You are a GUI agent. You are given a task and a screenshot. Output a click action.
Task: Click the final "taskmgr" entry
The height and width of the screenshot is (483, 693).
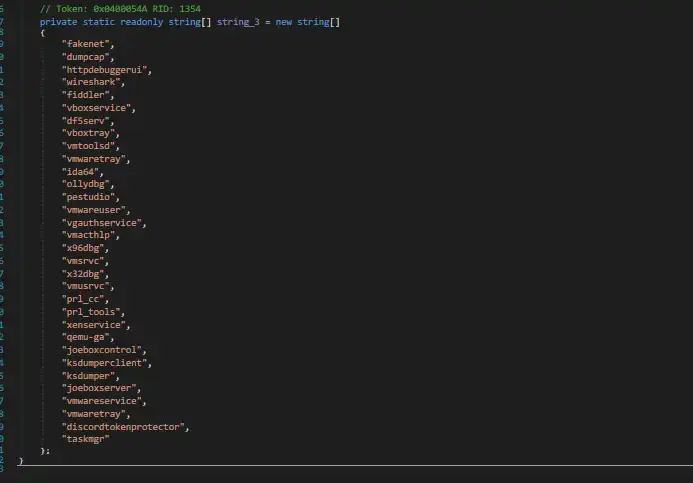click(86, 439)
